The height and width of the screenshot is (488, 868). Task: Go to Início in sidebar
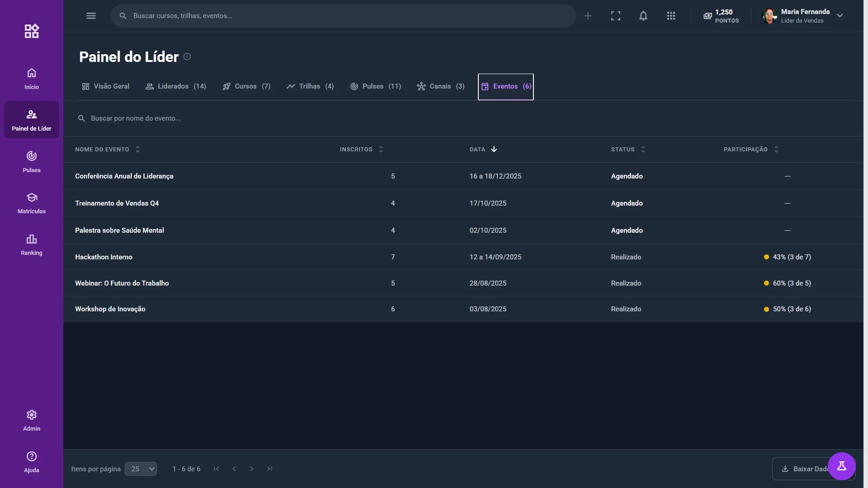tap(32, 79)
